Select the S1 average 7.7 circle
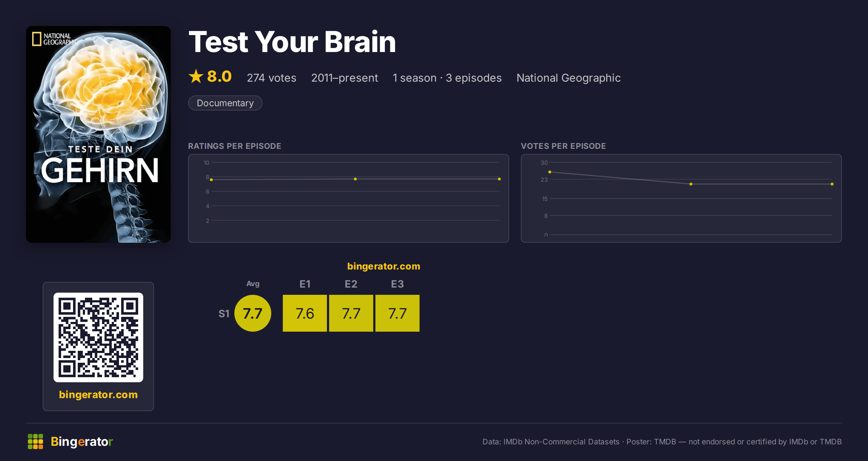The width and height of the screenshot is (868, 461). [x=253, y=313]
